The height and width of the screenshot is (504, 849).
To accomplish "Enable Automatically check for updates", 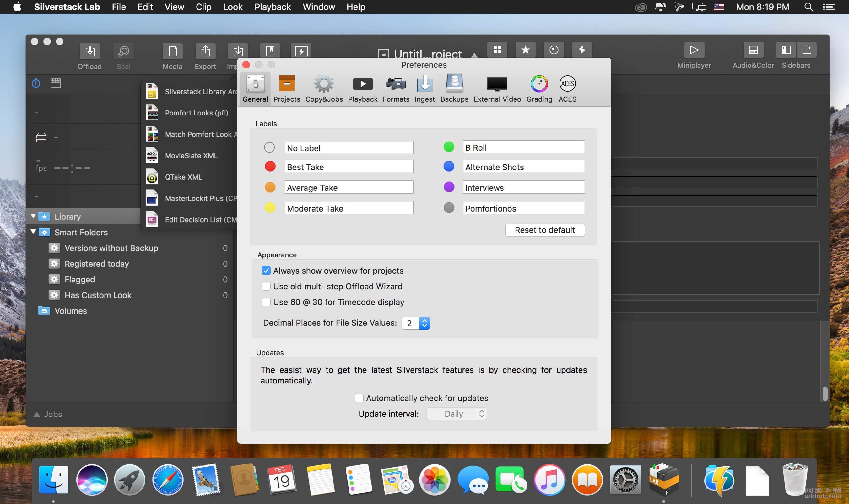I will click(359, 398).
